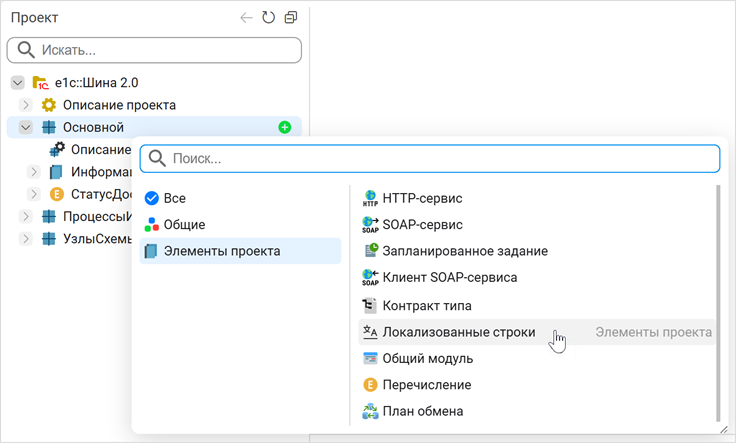
Task: Click the colored shapes icon beside Общие
Action: click(x=152, y=224)
